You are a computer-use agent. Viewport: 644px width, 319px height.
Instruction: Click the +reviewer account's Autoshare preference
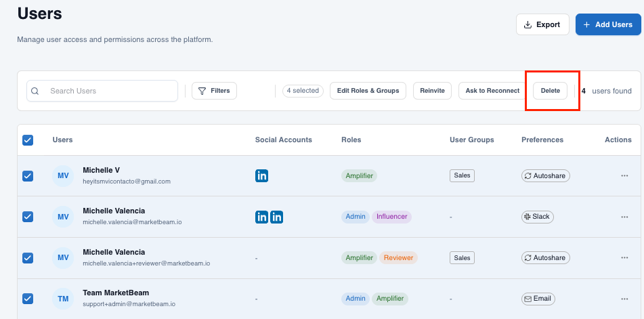(545, 258)
